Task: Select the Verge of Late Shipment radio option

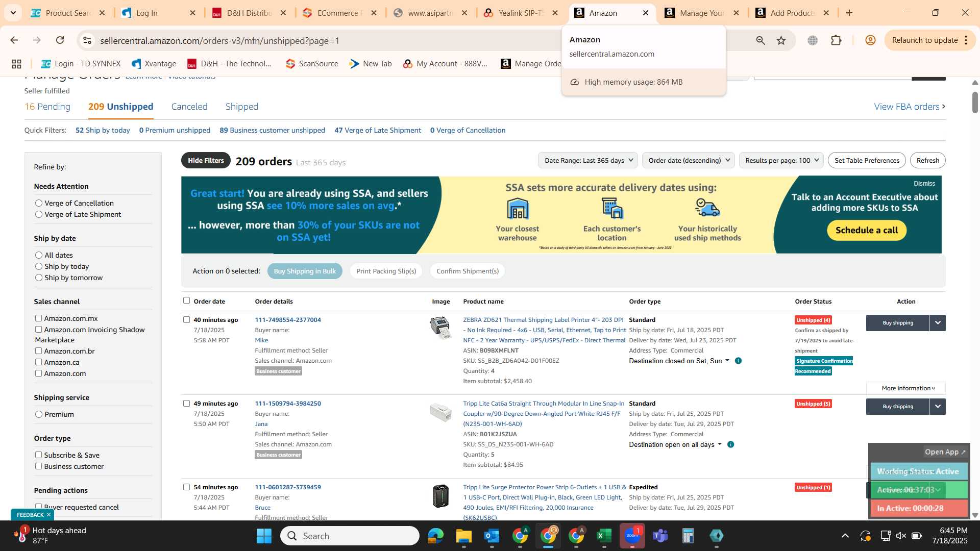Action: point(38,214)
